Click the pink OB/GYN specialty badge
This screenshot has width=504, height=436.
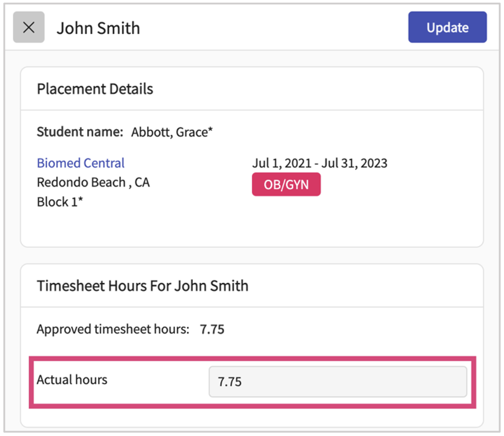(286, 185)
